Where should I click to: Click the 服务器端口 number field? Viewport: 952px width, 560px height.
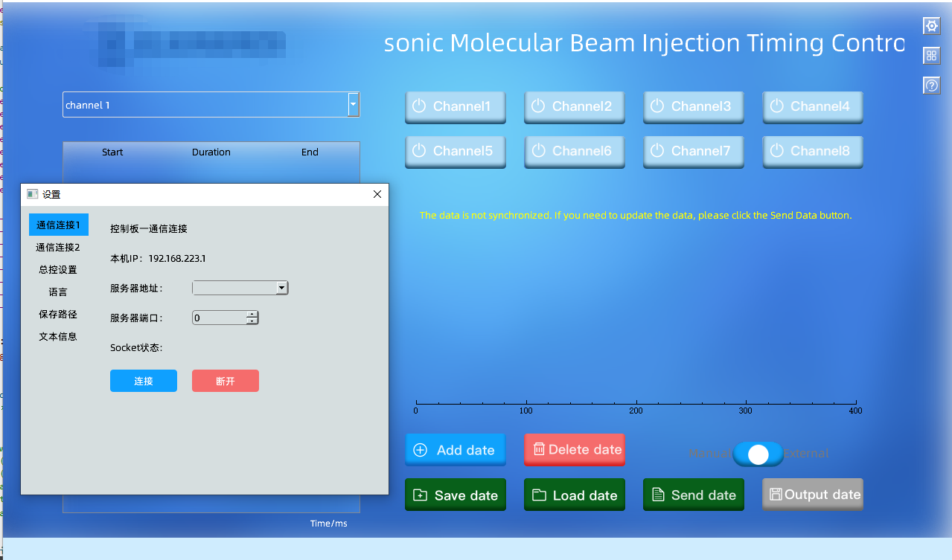coord(219,318)
